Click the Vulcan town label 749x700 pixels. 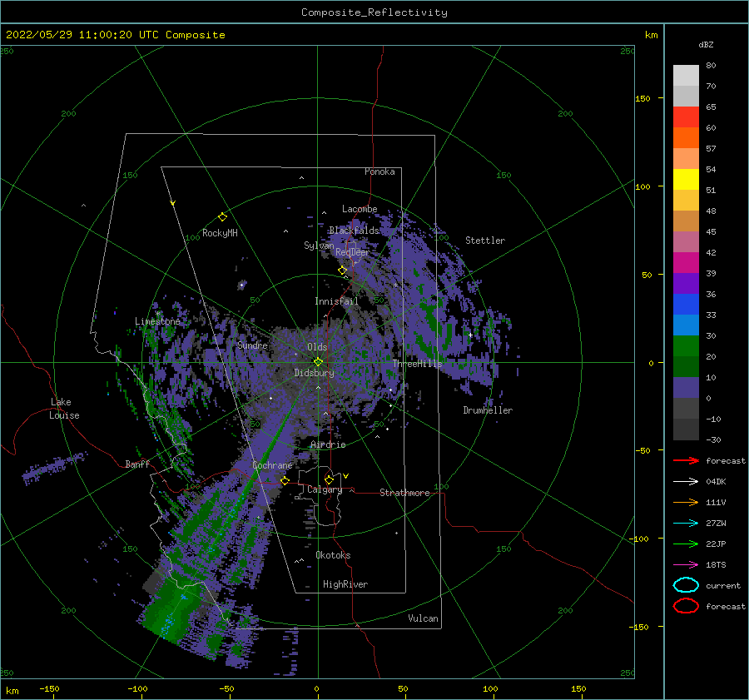tap(423, 618)
